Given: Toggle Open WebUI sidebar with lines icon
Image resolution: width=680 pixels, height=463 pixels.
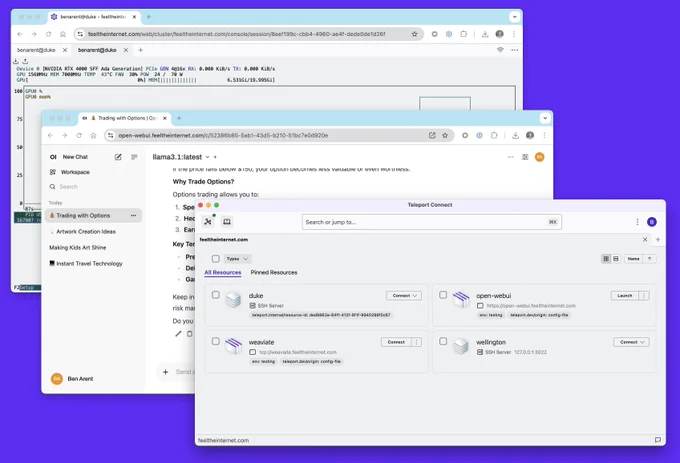Looking at the screenshot, I should pyautogui.click(x=134, y=157).
